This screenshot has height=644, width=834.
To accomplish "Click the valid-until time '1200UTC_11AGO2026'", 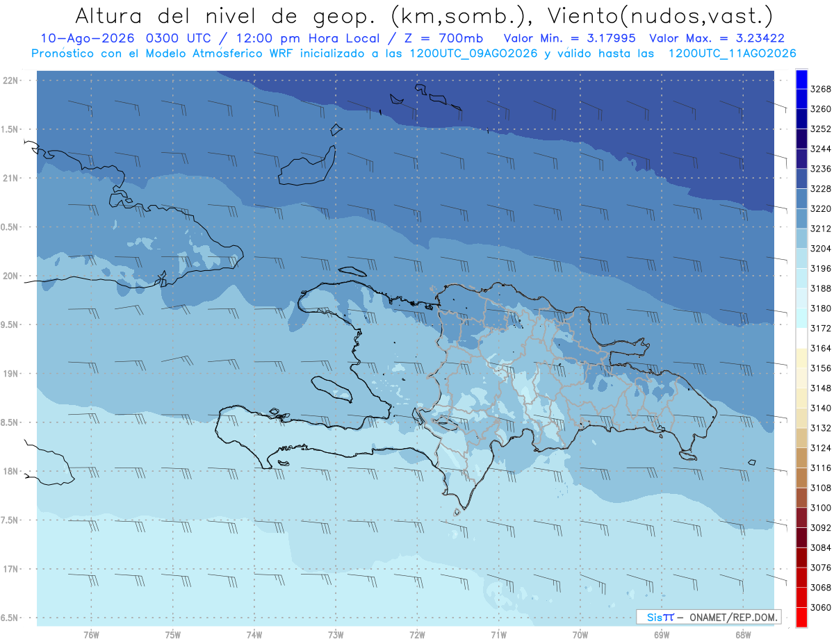I will click(732, 53).
